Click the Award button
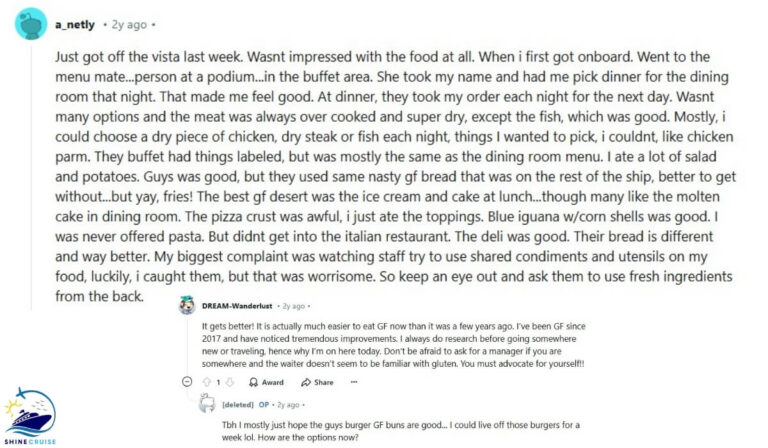Viewport: 768px width, 448px height. point(266,382)
